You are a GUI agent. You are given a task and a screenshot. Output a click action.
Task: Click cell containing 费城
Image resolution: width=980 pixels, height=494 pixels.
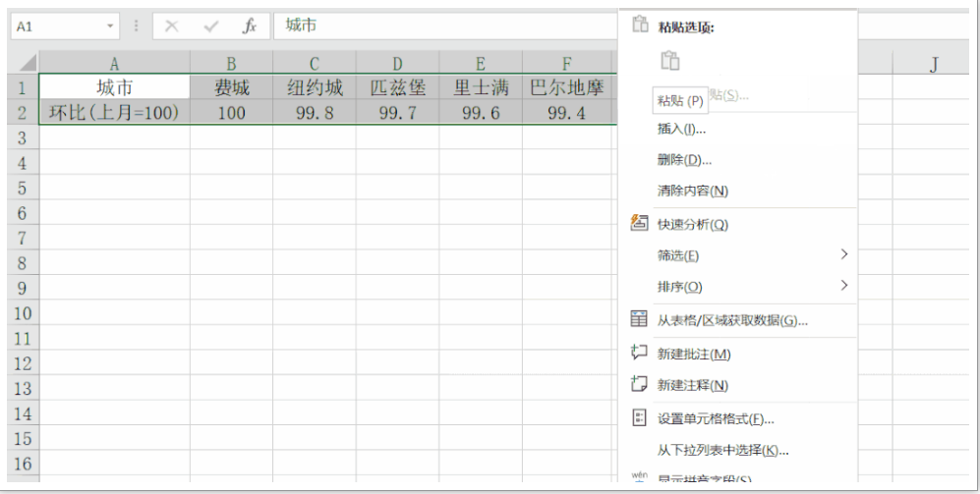(x=231, y=87)
